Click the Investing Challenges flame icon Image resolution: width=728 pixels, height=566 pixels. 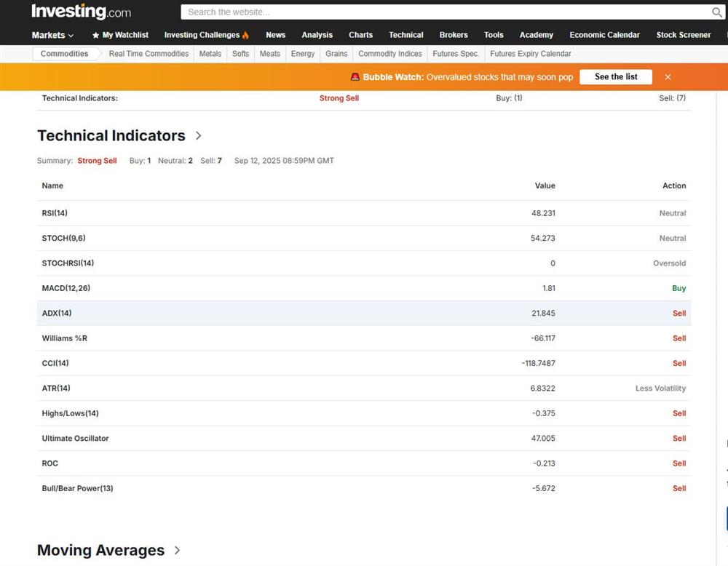tap(245, 35)
